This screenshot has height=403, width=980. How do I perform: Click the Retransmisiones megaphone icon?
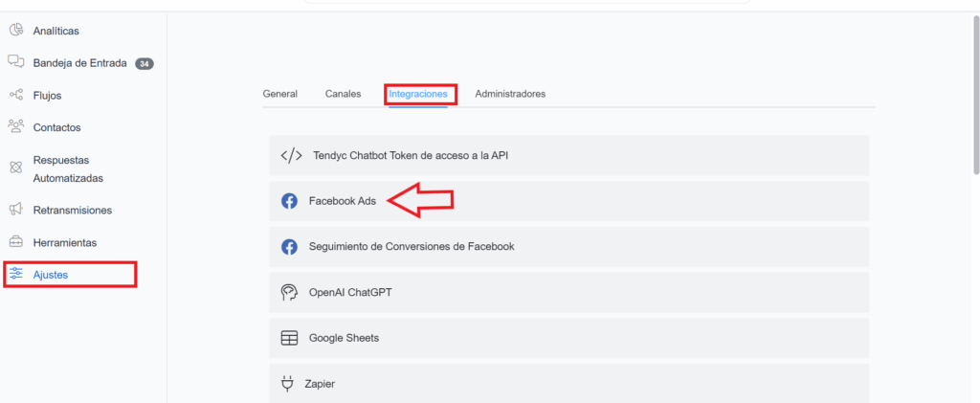point(15,210)
